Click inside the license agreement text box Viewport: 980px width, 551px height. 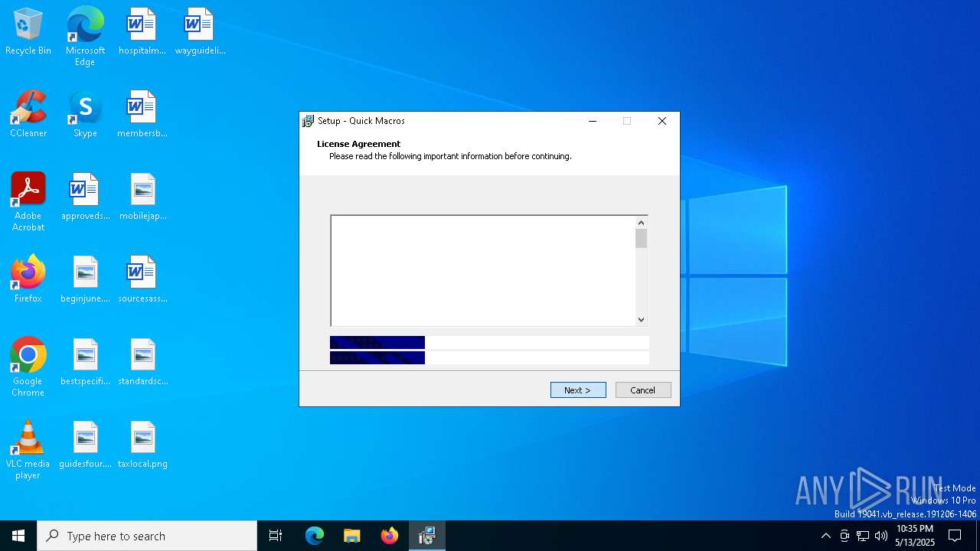click(483, 271)
